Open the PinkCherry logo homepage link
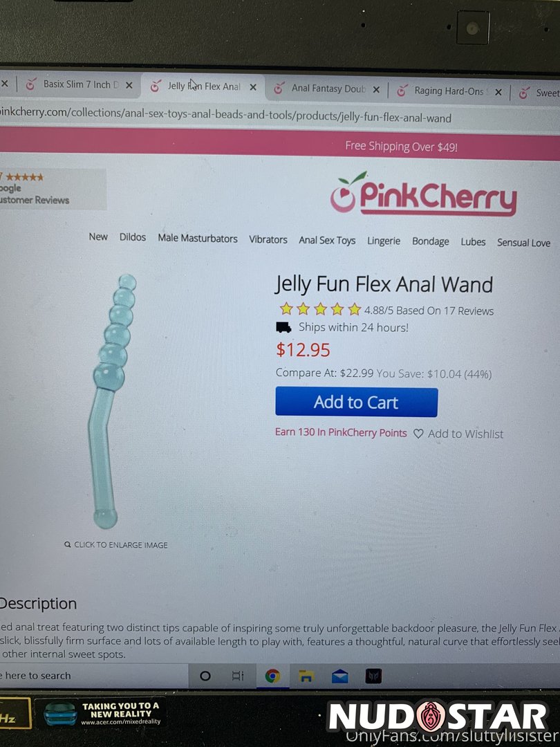Screen dimensions: 560x747 click(x=423, y=194)
